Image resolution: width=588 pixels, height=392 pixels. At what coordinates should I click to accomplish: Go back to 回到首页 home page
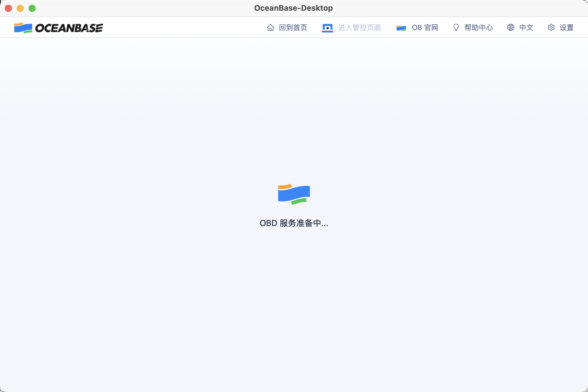[x=293, y=28]
